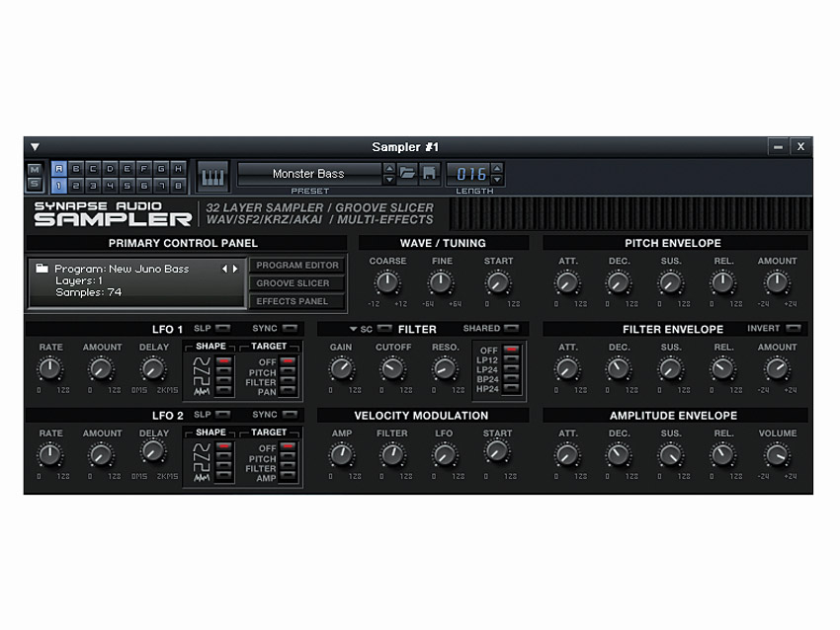Toggle LFO 1 SYNC switch
The width and height of the screenshot is (840, 630).
(290, 328)
